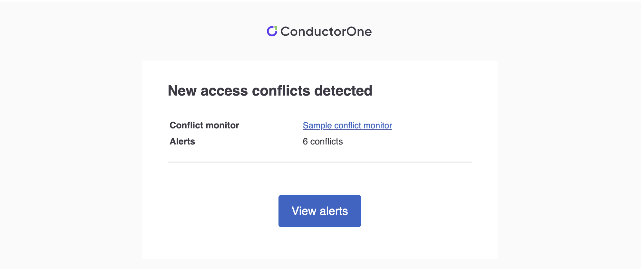Click the New access conflicts detected heading
644x269 pixels.
pyautogui.click(x=270, y=91)
